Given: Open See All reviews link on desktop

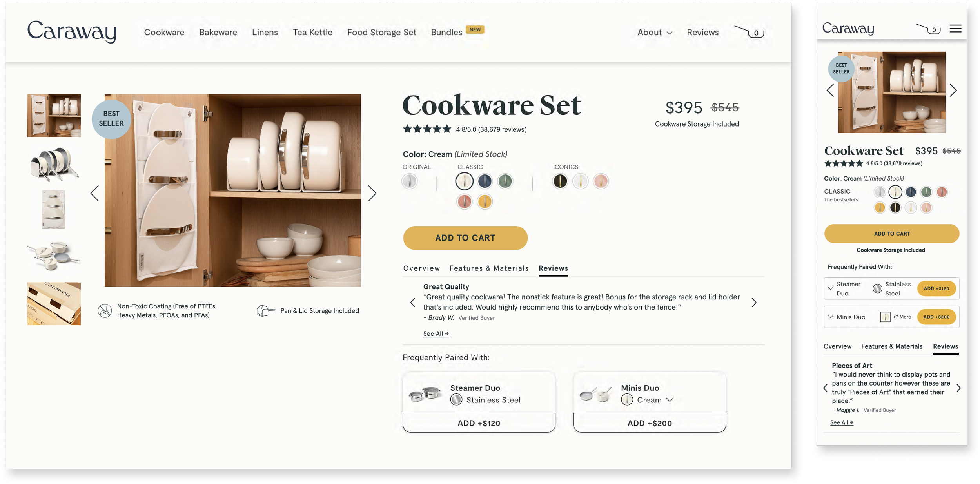Looking at the screenshot, I should point(436,334).
